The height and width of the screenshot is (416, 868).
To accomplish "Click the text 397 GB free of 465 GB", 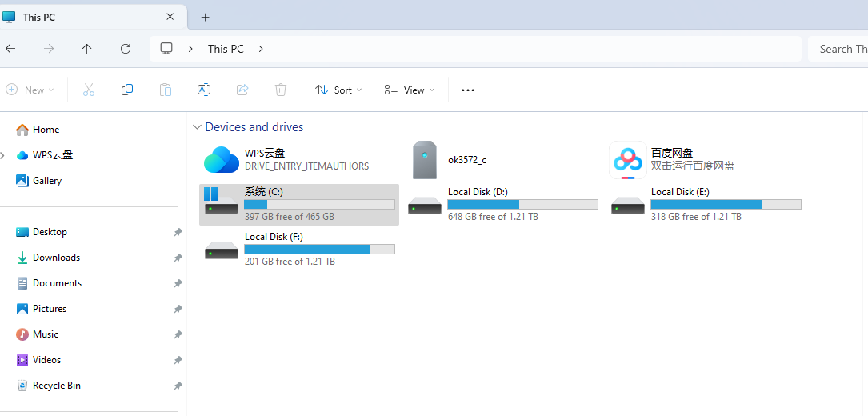I will (290, 217).
